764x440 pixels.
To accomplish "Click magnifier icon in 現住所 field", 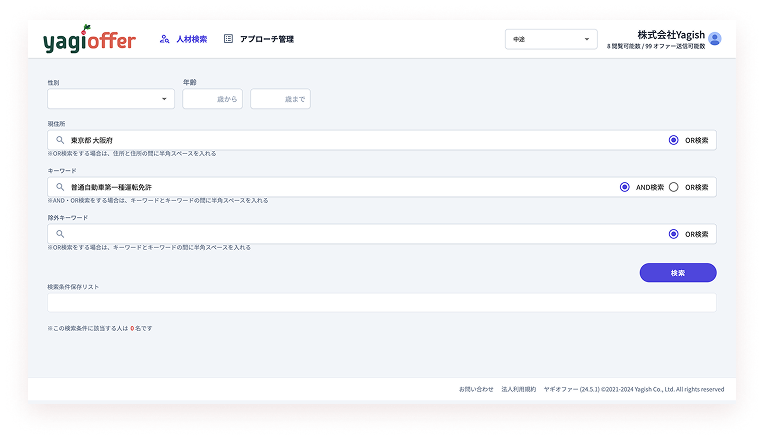I will point(60,140).
